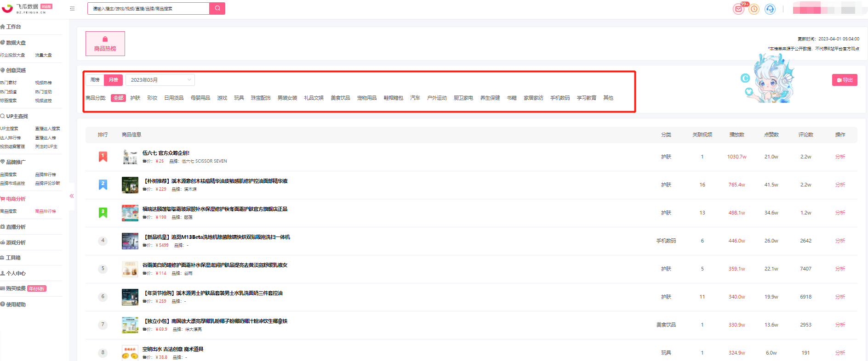Select 护肤 category filter
The width and height of the screenshot is (868, 361).
(135, 98)
